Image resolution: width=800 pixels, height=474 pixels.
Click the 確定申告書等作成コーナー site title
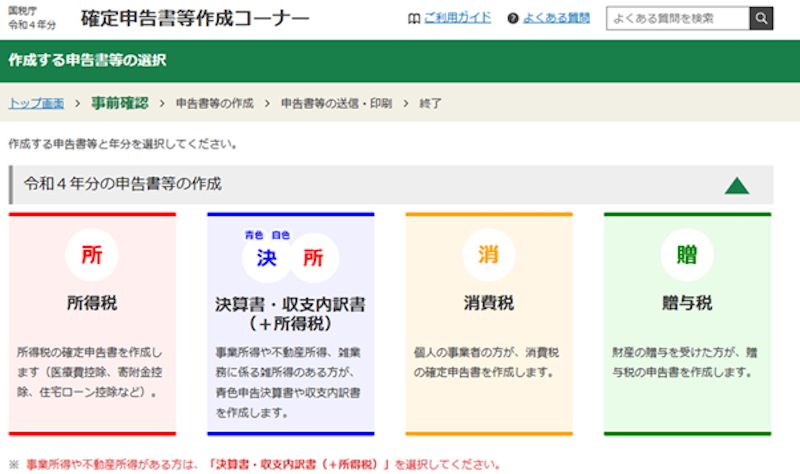(195, 18)
